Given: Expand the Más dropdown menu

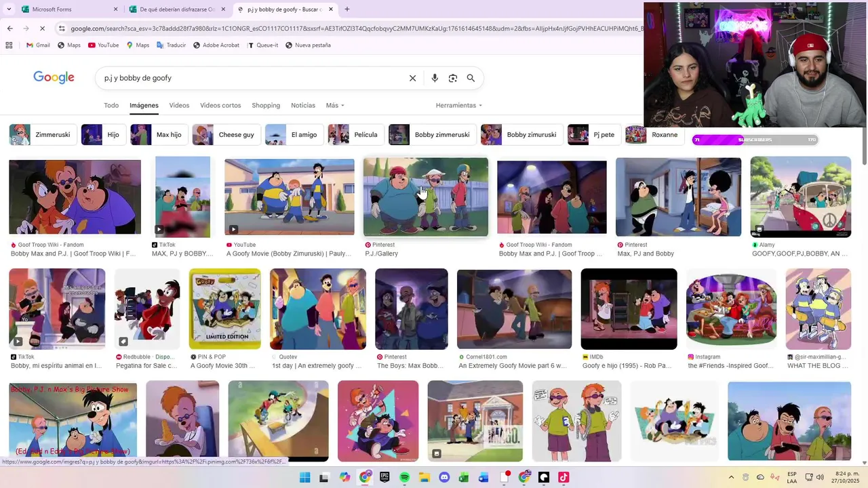Looking at the screenshot, I should tap(335, 105).
